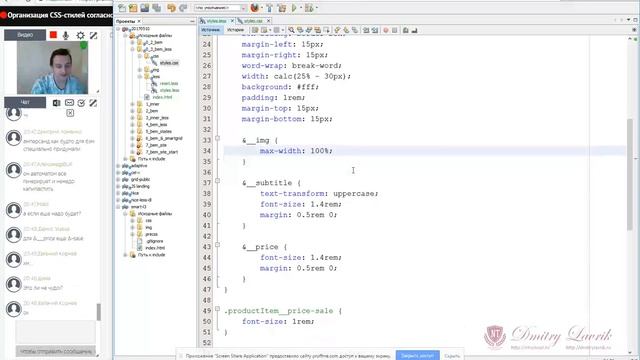Collapse the .productItem__price-sale fold marker
The image size is (640, 360).
tap(218, 309)
